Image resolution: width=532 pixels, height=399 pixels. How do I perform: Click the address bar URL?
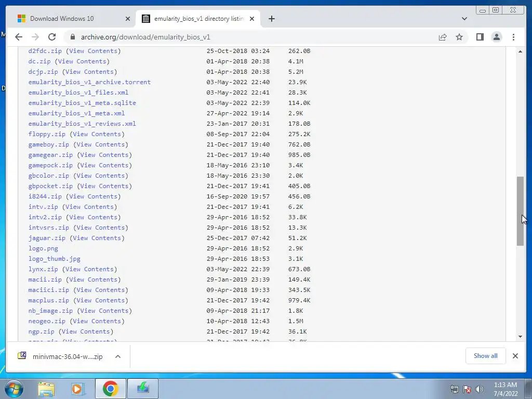[x=145, y=37]
